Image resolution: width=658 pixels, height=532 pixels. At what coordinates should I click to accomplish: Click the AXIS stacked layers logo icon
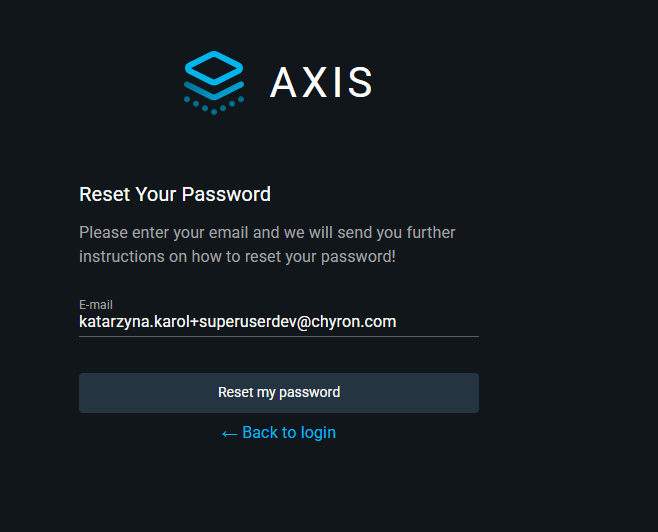(x=214, y=82)
